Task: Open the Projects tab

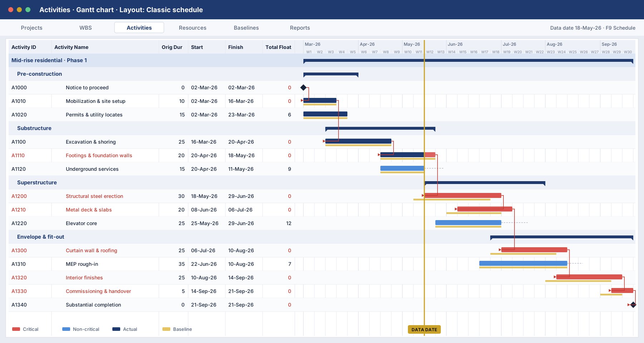Action: coord(31,28)
